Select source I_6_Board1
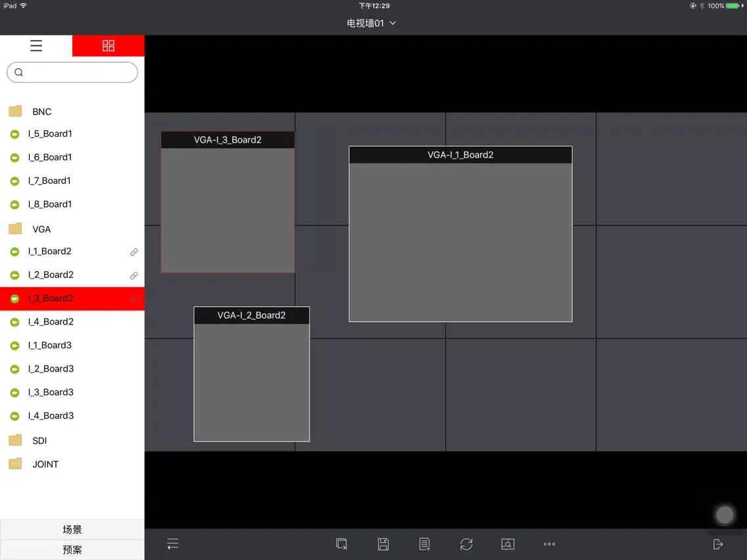747x560 pixels. [72, 157]
